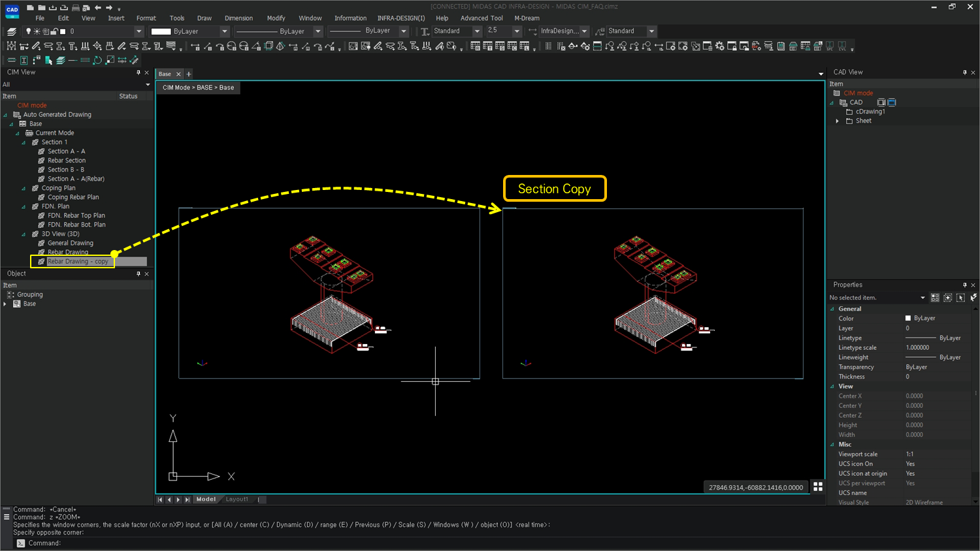Click the viewport layout icon beside the coordinates display
Screen dimensions: 980x551
tap(818, 487)
